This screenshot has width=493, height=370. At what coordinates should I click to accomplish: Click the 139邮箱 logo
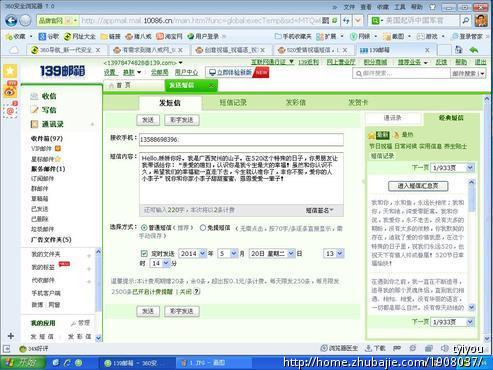click(63, 71)
